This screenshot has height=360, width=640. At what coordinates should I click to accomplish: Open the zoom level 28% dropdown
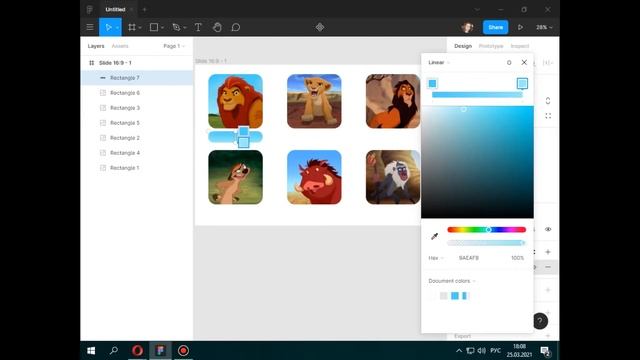click(x=544, y=27)
